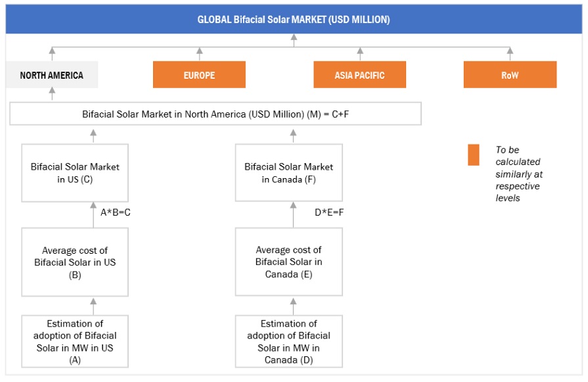Viewport: 588px width, 382px height.
Task: Select the NORTH AMERICA region box
Action: pyautogui.click(x=52, y=75)
